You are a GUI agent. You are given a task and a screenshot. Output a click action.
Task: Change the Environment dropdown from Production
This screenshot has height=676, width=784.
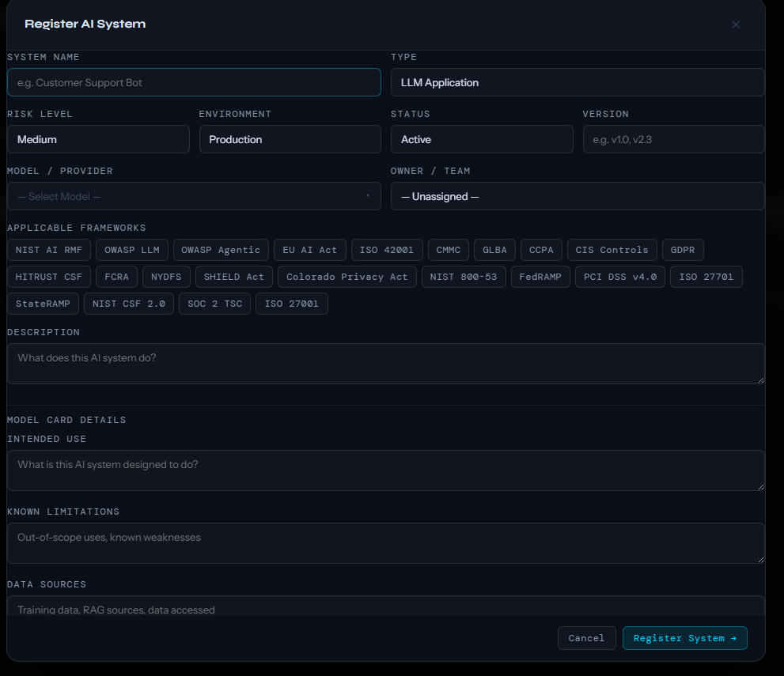click(290, 139)
